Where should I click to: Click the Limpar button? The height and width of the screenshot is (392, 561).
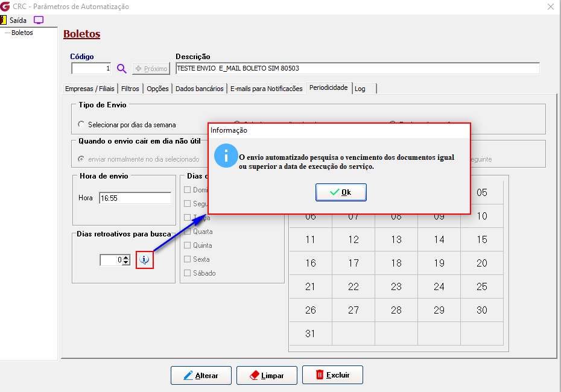point(267,375)
